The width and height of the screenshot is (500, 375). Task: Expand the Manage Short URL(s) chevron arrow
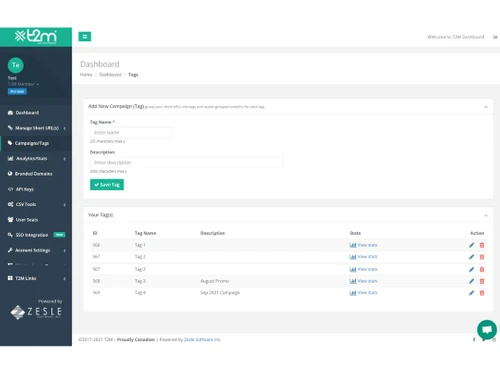pyautogui.click(x=64, y=128)
